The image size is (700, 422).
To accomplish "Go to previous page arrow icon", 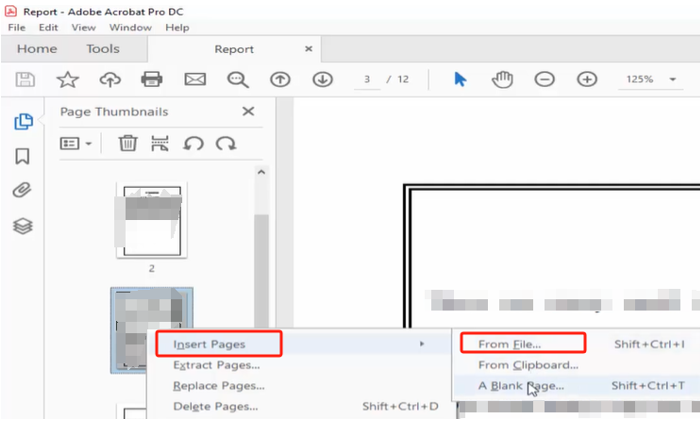I will pos(280,79).
